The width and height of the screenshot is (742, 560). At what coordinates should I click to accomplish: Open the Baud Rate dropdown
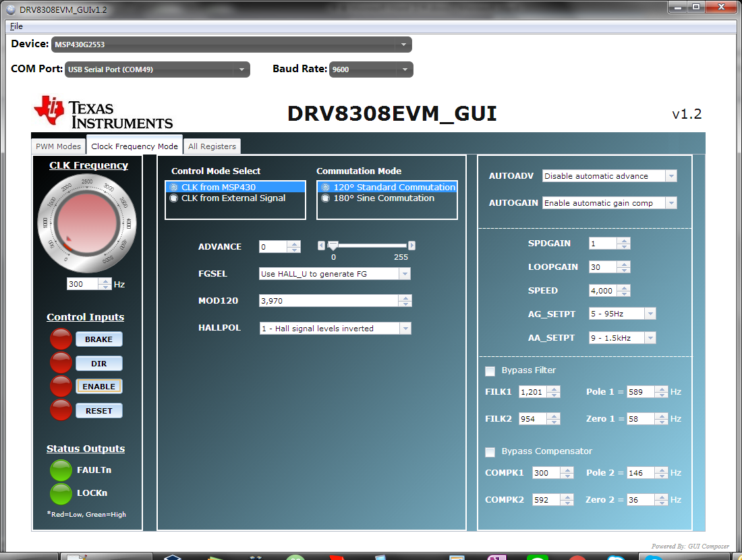(x=371, y=69)
